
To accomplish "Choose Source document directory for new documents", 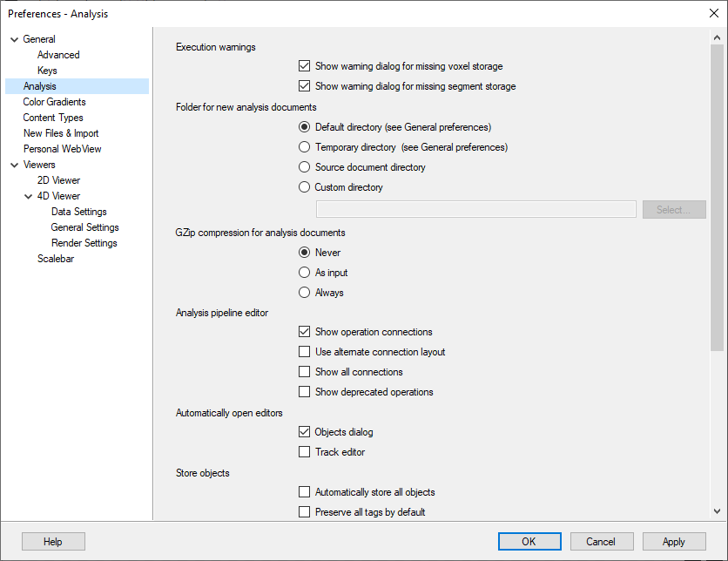I will coord(304,166).
